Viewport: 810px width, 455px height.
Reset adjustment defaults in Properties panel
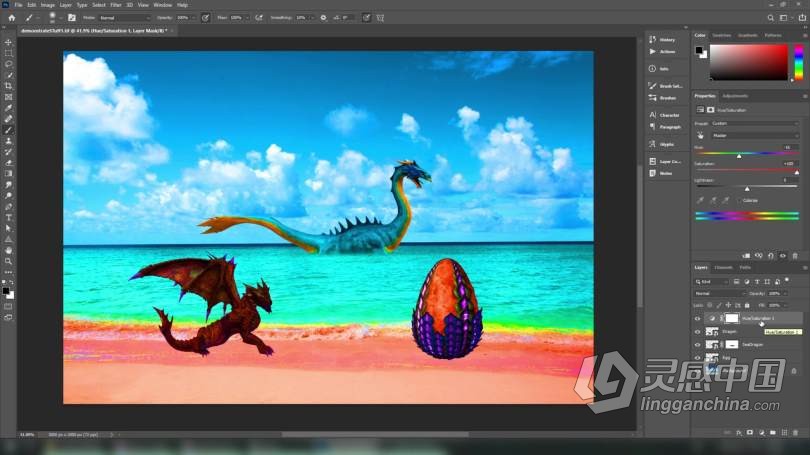tap(771, 256)
